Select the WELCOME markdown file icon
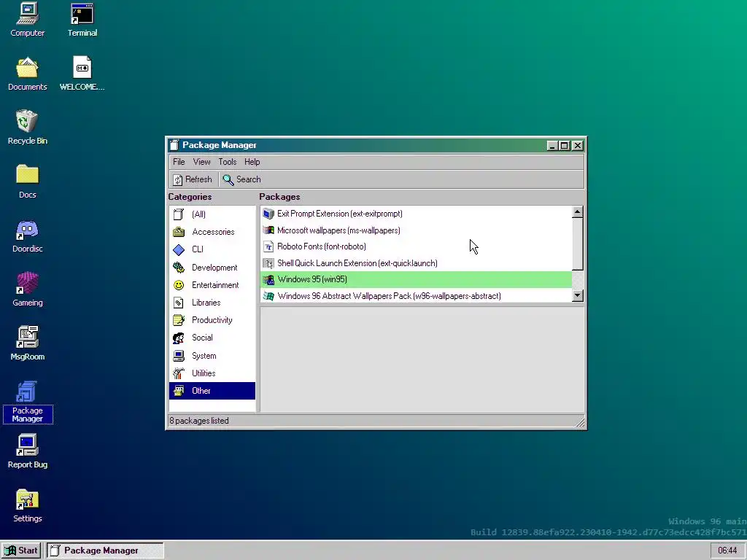The image size is (747, 560). tap(82, 74)
